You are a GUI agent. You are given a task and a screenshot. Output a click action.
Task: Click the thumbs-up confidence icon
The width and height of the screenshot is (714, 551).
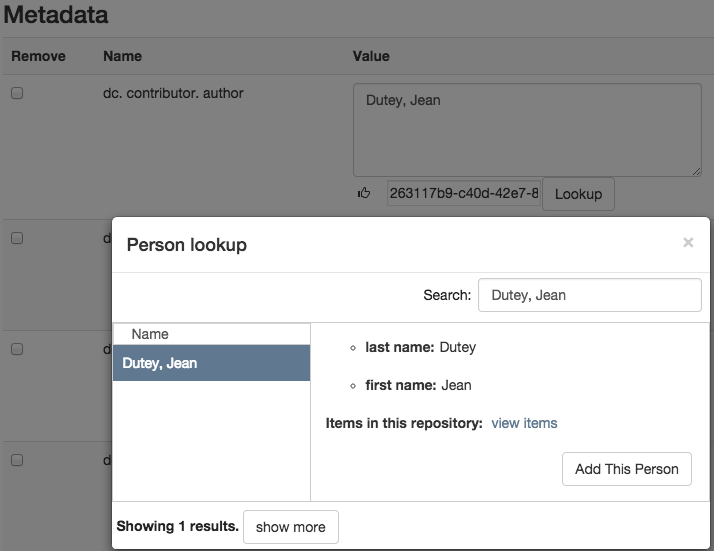click(363, 193)
